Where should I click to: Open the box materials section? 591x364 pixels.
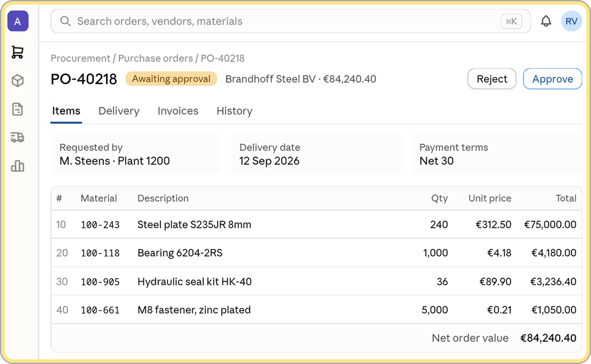coord(18,81)
